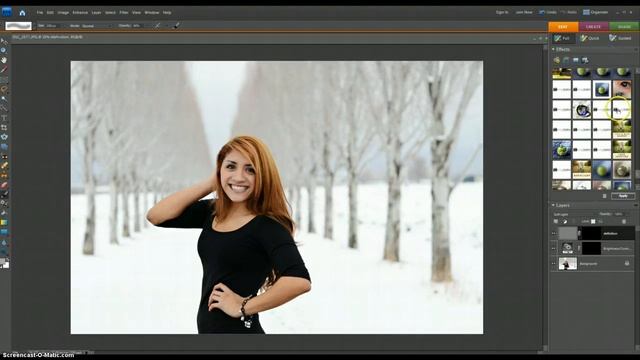Screen dimensions: 640x360
Task: Toggle the lock transparent pixels checkbox
Action: (593, 221)
